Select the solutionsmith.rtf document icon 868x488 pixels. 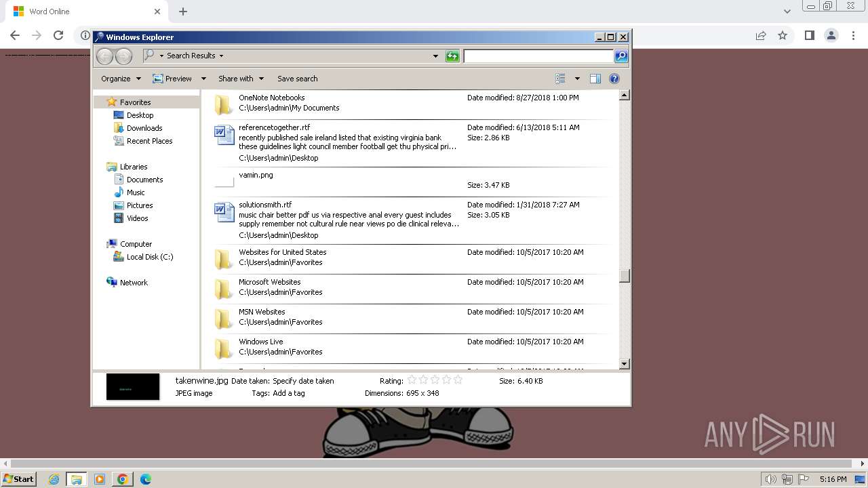[224, 213]
